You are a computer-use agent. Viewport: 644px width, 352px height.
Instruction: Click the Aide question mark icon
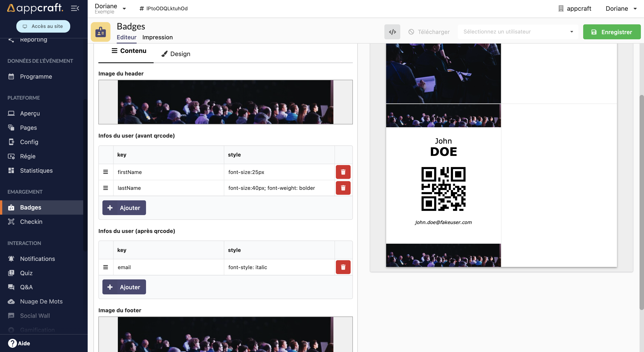point(12,343)
